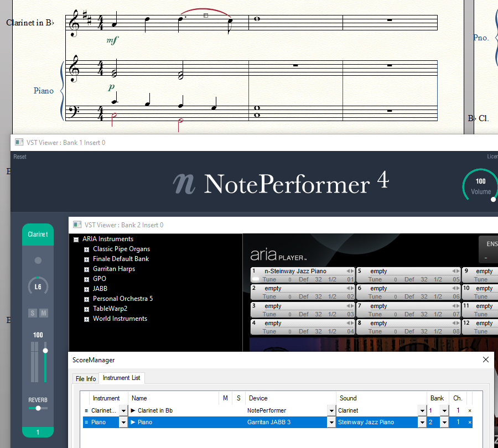This screenshot has width=498, height=448.
Task: Switch to the File Info tab
Action: coord(86,379)
